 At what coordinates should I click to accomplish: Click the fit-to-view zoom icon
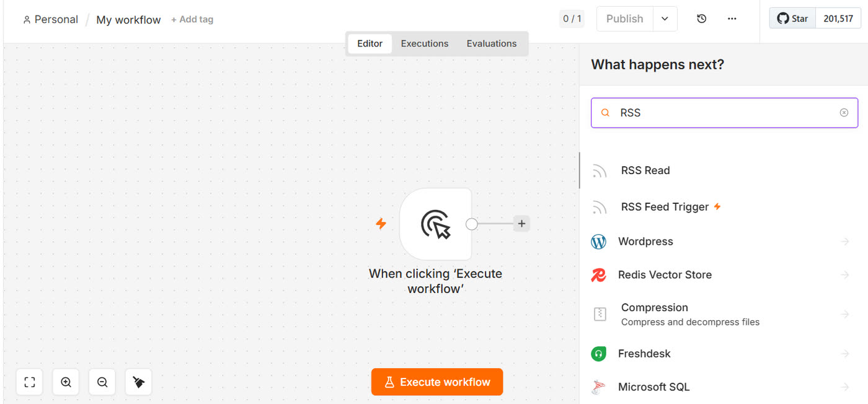29,382
